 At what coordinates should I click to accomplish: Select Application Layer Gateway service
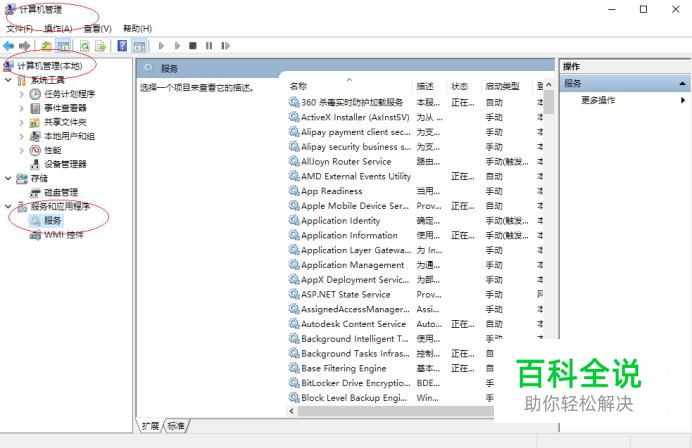pyautogui.click(x=416, y=250)
